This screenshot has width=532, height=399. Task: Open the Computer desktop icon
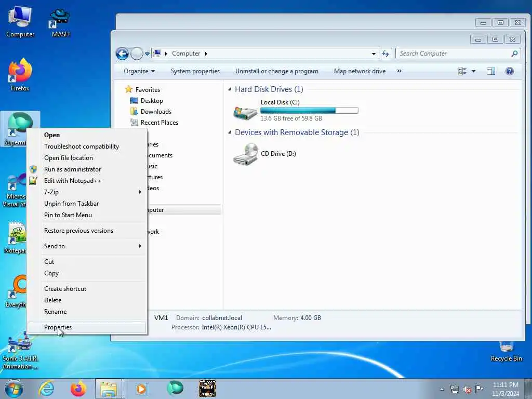point(20,22)
